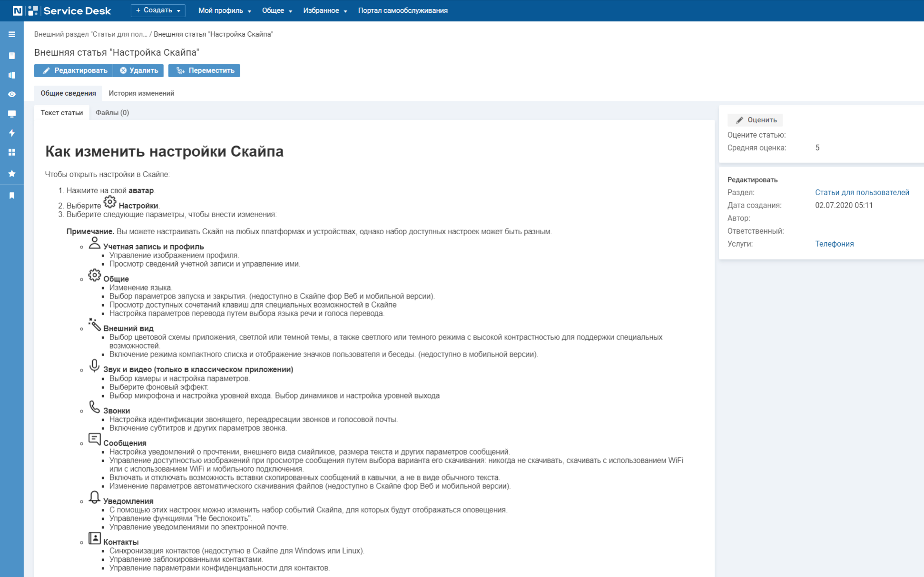Image resolution: width=924 pixels, height=577 pixels.
Task: Click the heading Как изменить настройки Скайпа
Action: pyautogui.click(x=164, y=151)
